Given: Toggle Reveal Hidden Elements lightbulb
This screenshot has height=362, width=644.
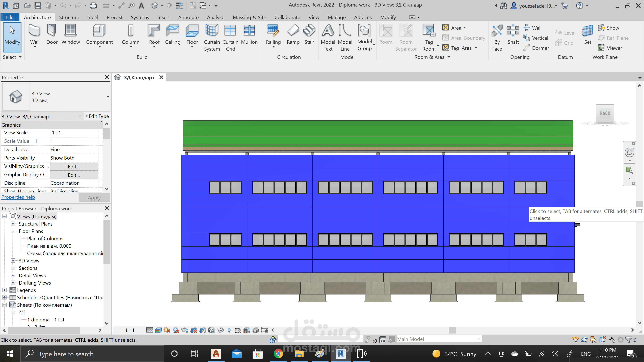Looking at the screenshot, I should tap(229, 330).
